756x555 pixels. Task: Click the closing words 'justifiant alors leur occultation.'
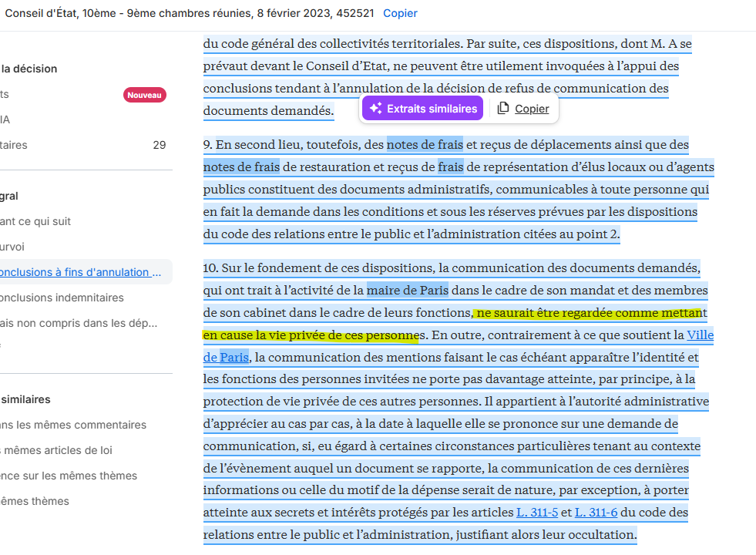coord(546,535)
